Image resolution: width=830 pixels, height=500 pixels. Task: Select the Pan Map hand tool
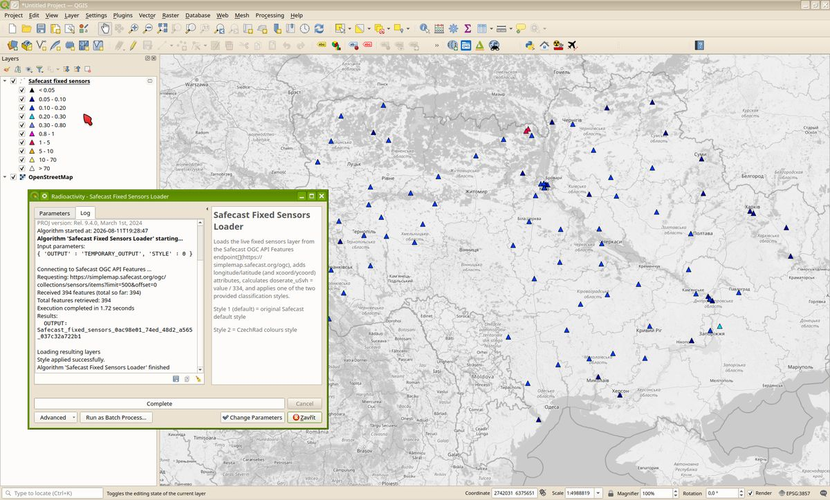point(105,29)
